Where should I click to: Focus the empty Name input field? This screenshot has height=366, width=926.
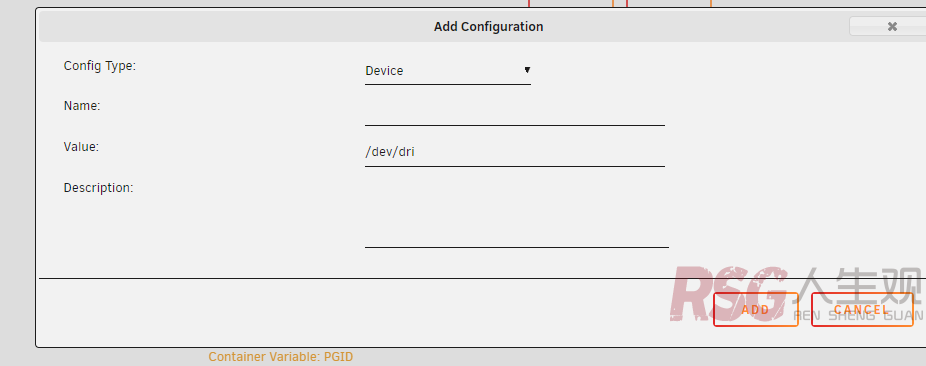pos(515,112)
